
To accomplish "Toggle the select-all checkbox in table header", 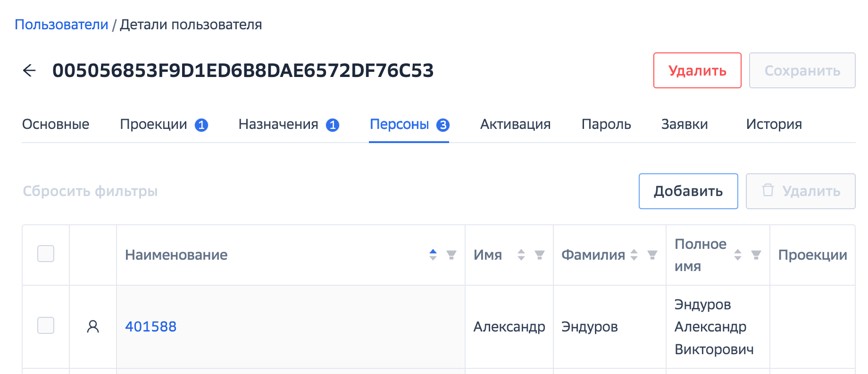I will 46,254.
